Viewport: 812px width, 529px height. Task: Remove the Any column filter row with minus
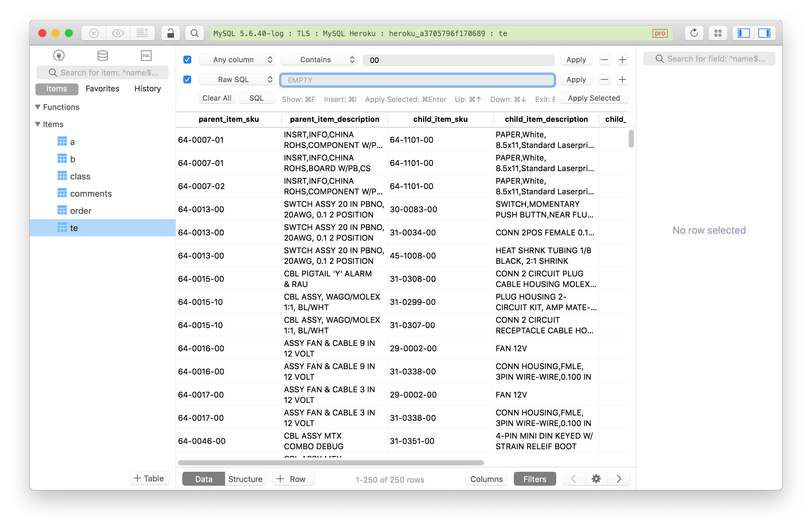(604, 60)
